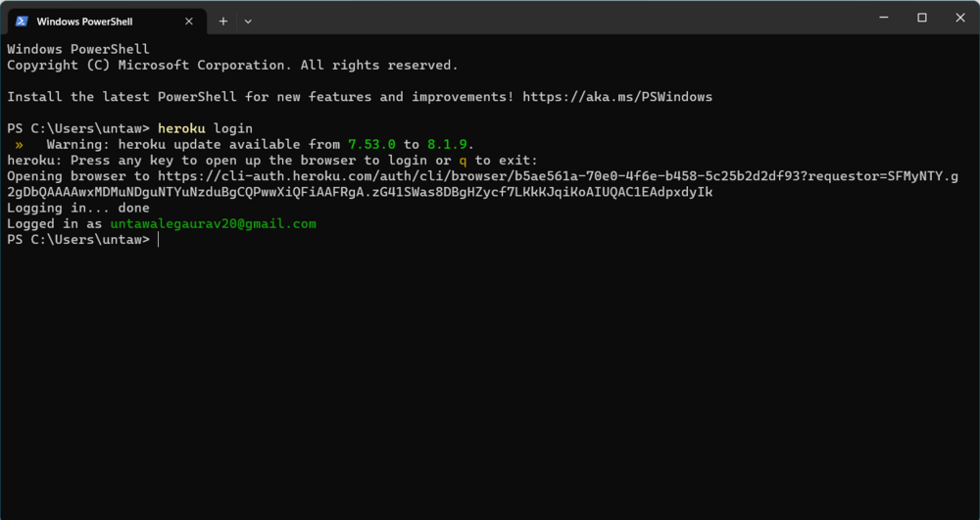Click the typed "heroku login" command
The image size is (980, 520).
205,128
